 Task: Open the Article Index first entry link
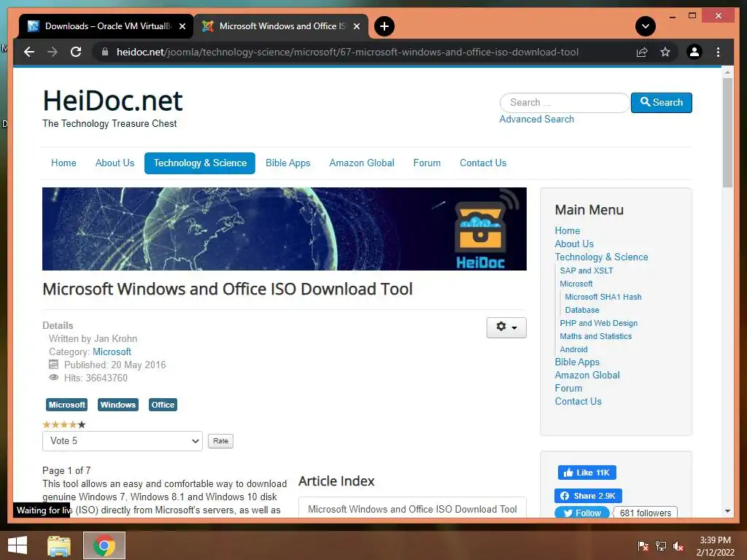412,509
